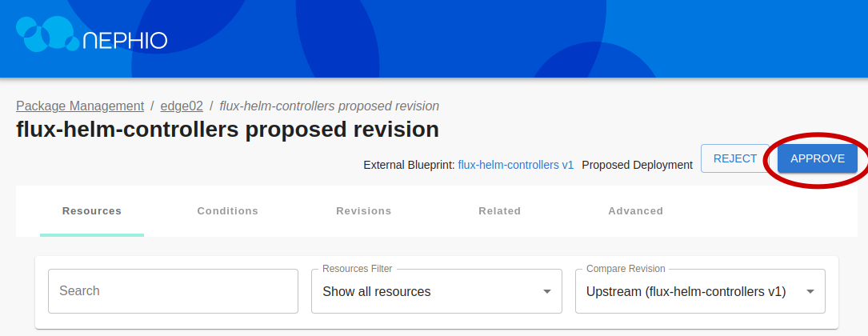Open the Conditions tab

click(x=228, y=211)
